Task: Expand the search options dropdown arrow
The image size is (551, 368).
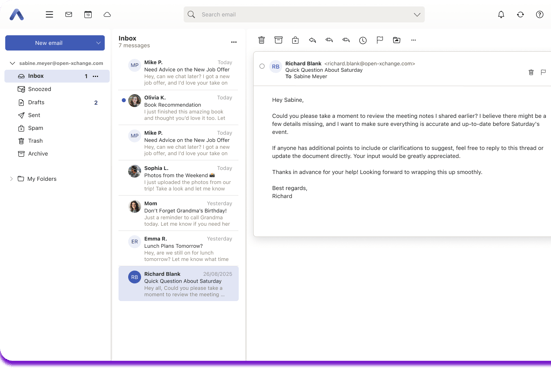Action: pos(417,14)
